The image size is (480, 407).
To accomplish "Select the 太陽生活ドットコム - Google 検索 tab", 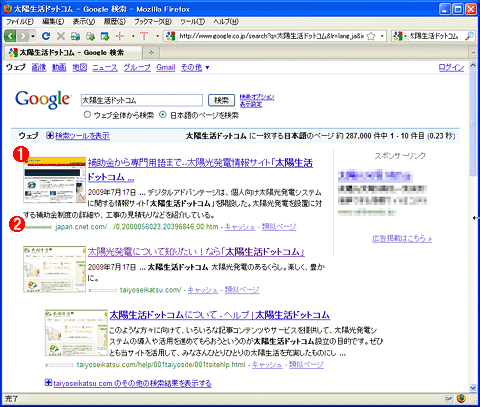I will tap(72, 52).
